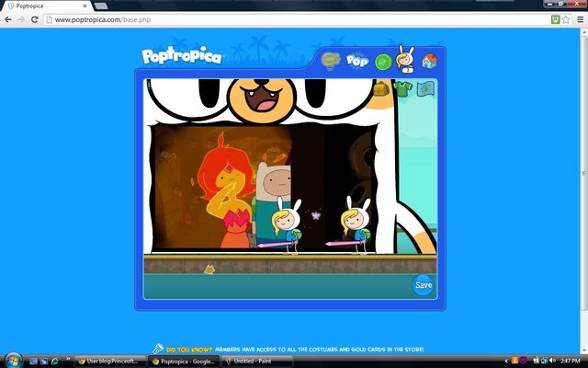Click the Poptropica logo
The width and height of the screenshot is (588, 368).
tap(182, 56)
